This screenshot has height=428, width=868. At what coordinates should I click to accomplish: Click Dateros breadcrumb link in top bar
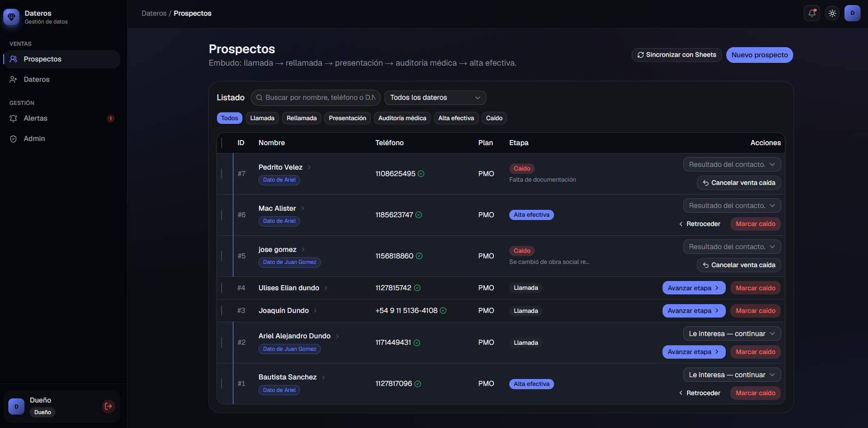[x=154, y=13]
